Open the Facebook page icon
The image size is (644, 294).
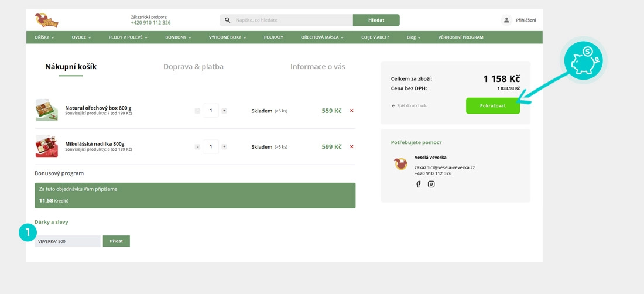pos(418,184)
